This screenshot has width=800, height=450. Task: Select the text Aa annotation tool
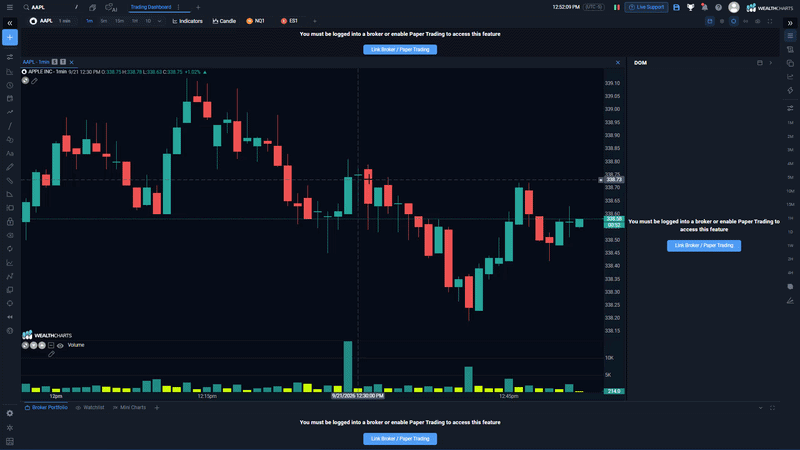[10, 153]
